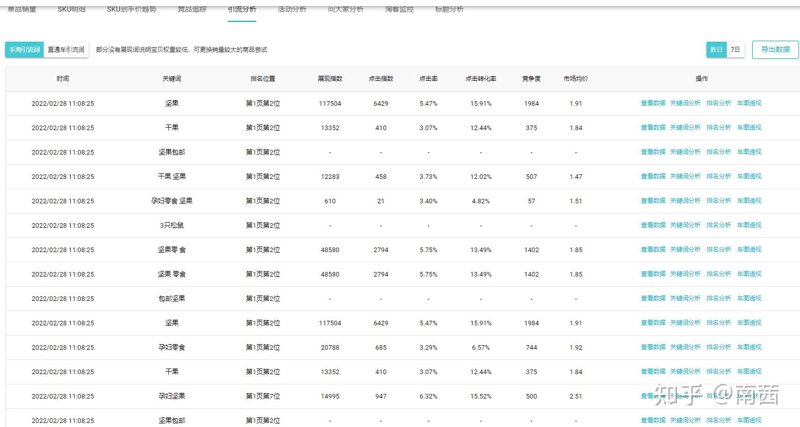Open 排名分析 for 孕妇零食 row (20788)
The height and width of the screenshot is (427, 800).
click(x=718, y=347)
